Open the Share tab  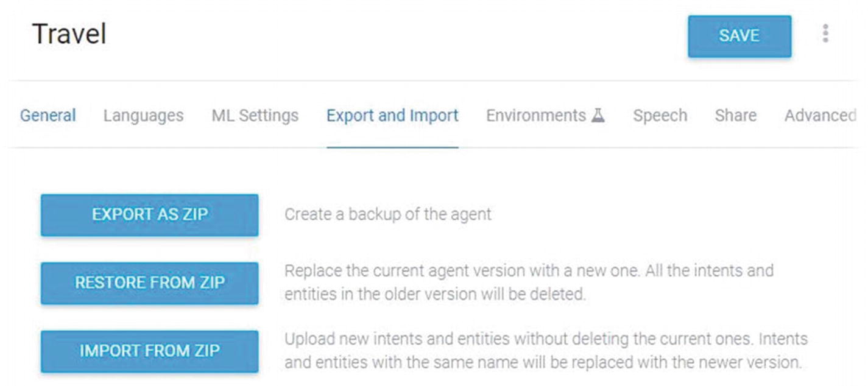(736, 115)
